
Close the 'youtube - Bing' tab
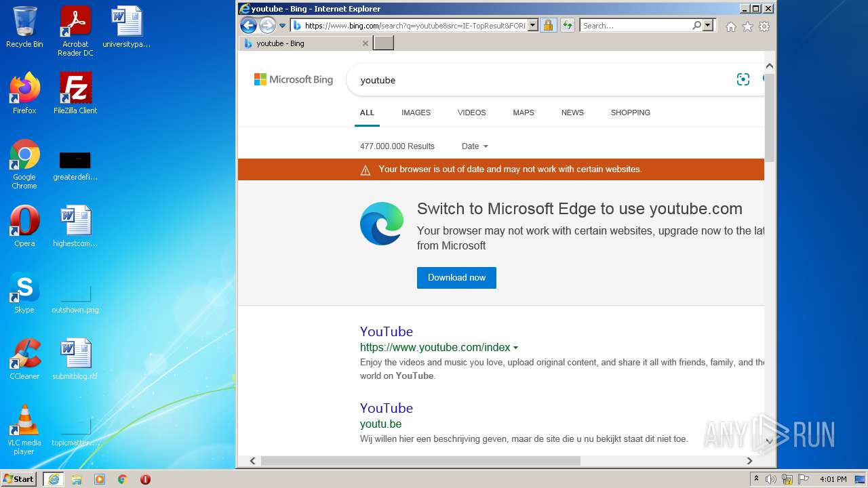(365, 43)
